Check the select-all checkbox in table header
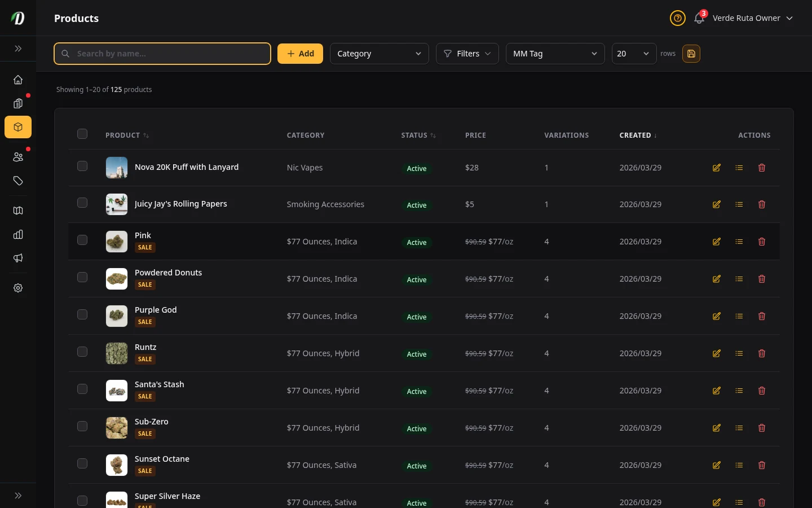The width and height of the screenshot is (812, 508). (x=82, y=134)
